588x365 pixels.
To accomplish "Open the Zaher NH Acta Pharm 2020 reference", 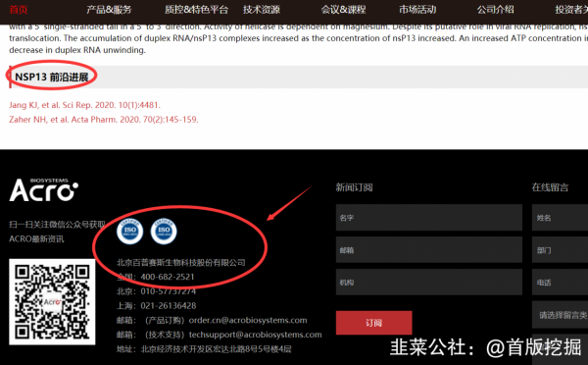I will (x=104, y=120).
